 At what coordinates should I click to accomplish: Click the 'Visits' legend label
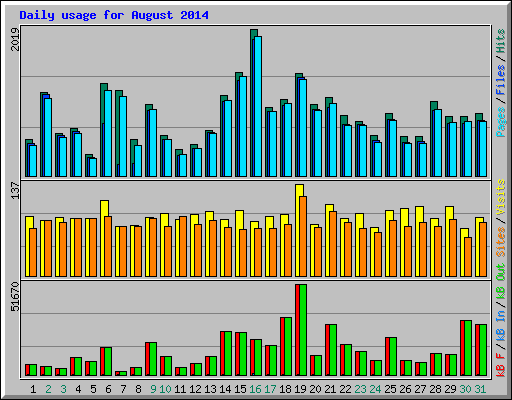click(501, 197)
